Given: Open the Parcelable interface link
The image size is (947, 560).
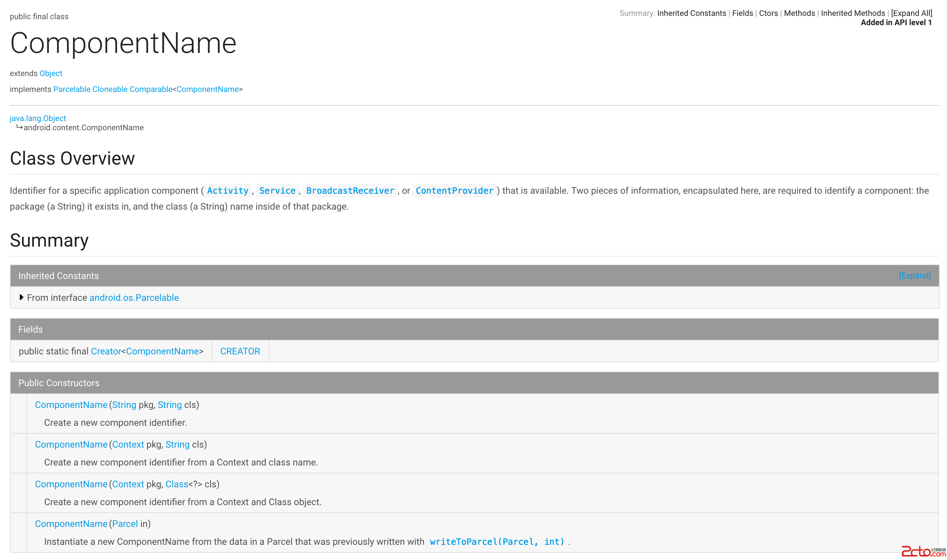Looking at the screenshot, I should click(x=72, y=89).
